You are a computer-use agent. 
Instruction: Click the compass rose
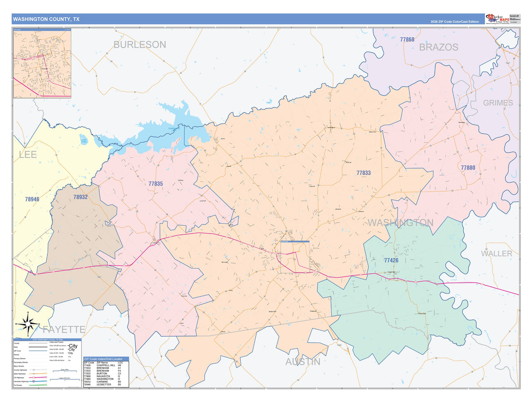(28, 324)
